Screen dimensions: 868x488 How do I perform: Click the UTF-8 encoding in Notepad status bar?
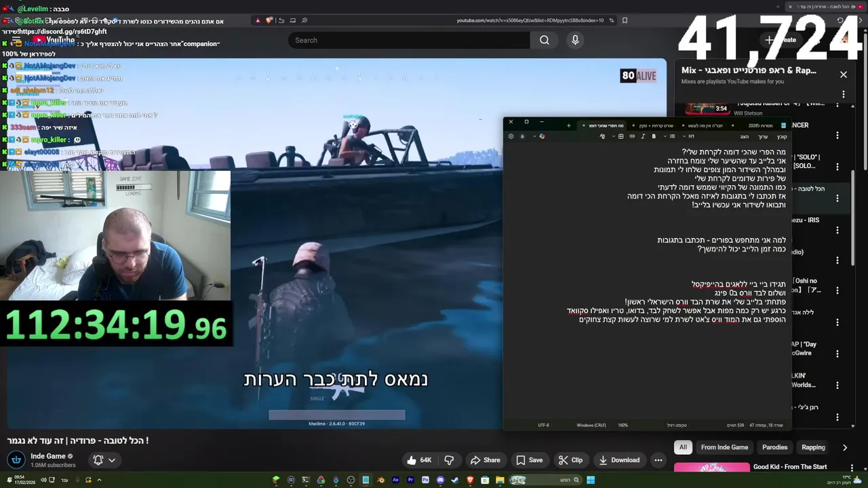coord(543,425)
